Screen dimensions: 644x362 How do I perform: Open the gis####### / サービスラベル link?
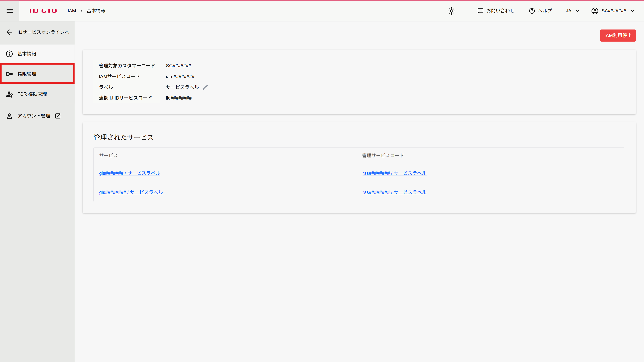coord(129,173)
